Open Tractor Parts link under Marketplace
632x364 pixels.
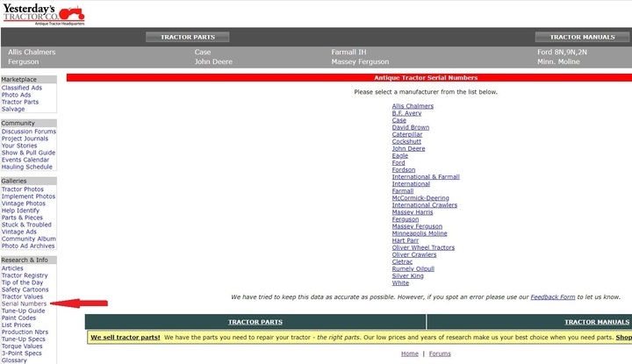pyautogui.click(x=20, y=102)
